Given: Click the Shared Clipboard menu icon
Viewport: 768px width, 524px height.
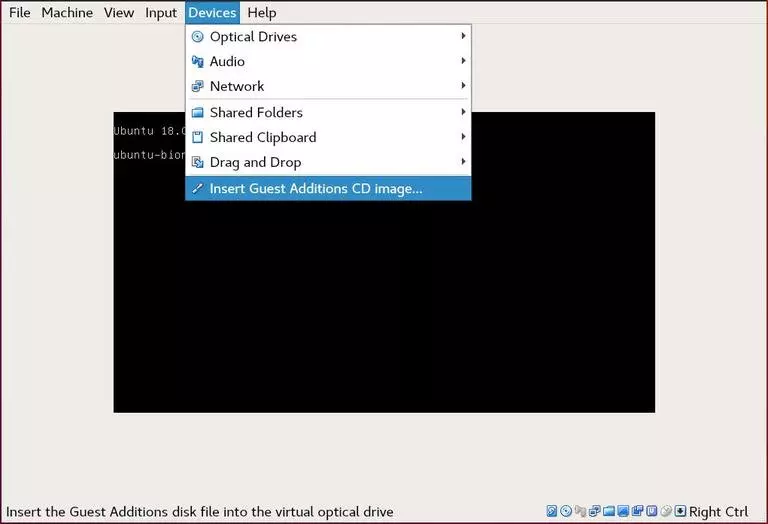Looking at the screenshot, I should click(197, 137).
